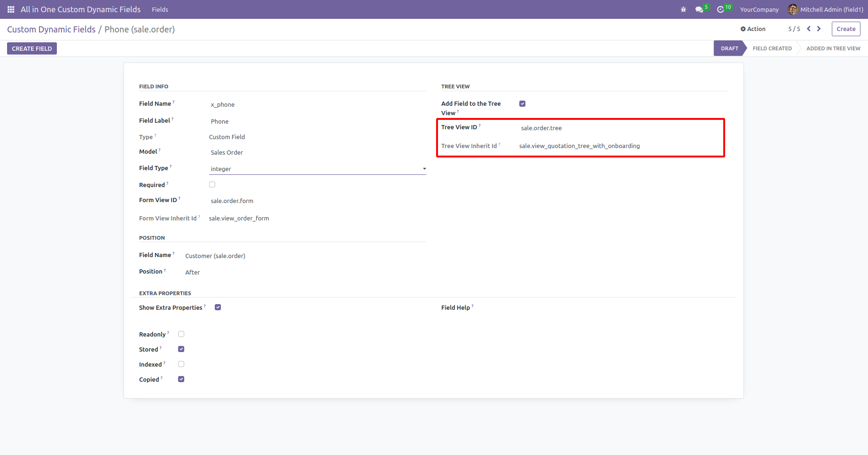This screenshot has width=868, height=455.
Task: Open the Field Type integer dropdown
Action: [x=318, y=169]
